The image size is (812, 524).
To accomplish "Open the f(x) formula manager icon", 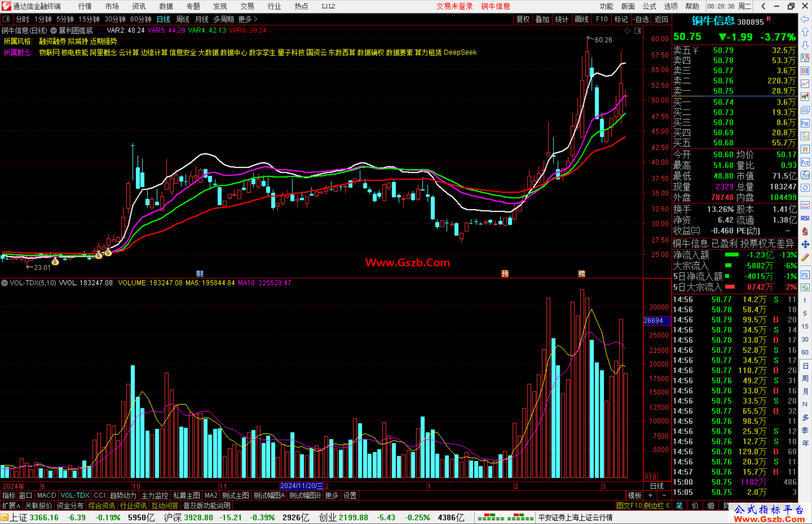I will [x=805, y=175].
